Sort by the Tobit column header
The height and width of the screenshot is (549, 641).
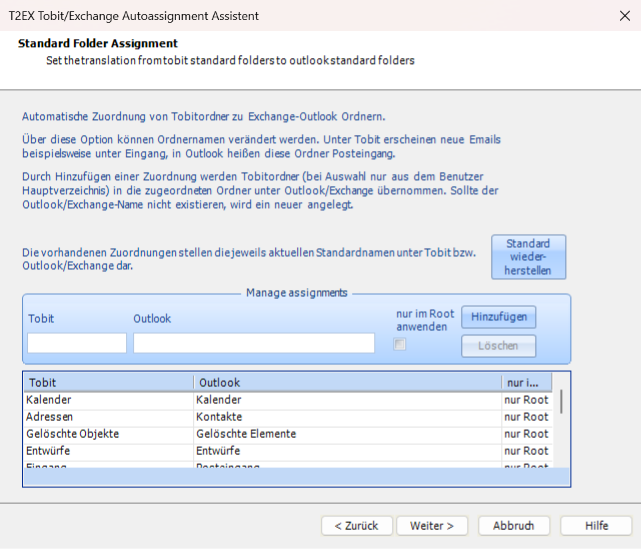[109, 383]
